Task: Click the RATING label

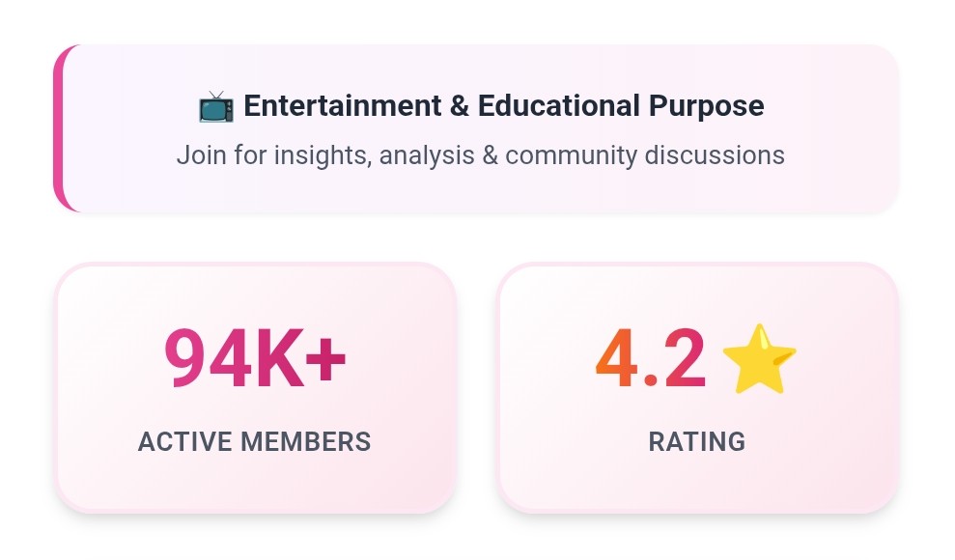Action: (697, 442)
